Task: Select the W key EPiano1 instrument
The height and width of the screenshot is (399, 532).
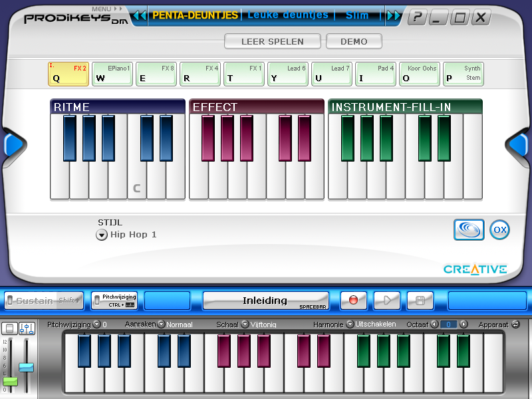Action: [112, 74]
